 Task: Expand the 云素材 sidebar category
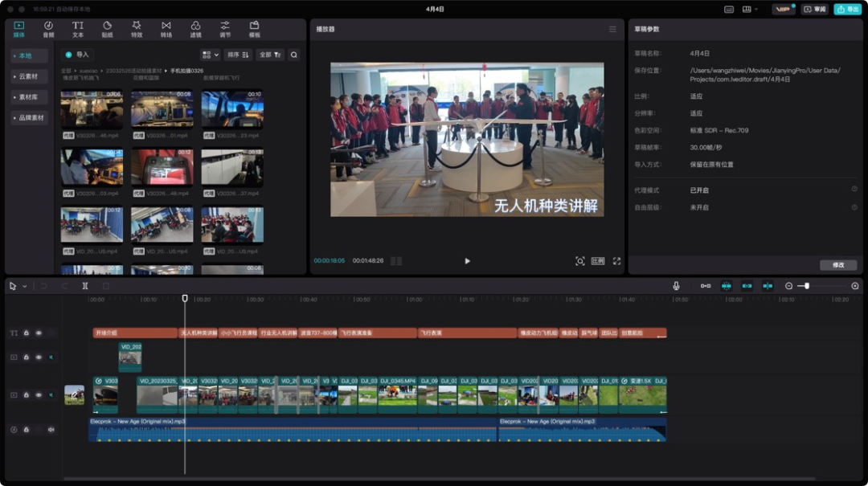29,76
